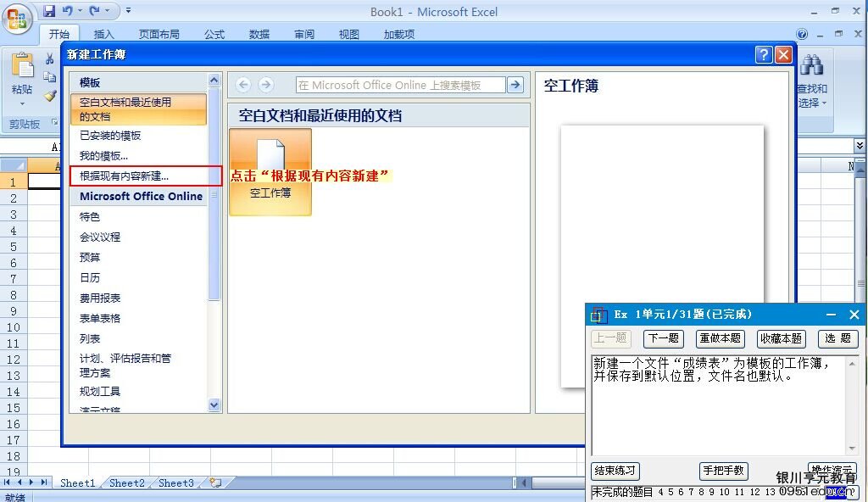Choose 已安装的模板 in the template list
This screenshot has height=502, width=868.
(110, 136)
